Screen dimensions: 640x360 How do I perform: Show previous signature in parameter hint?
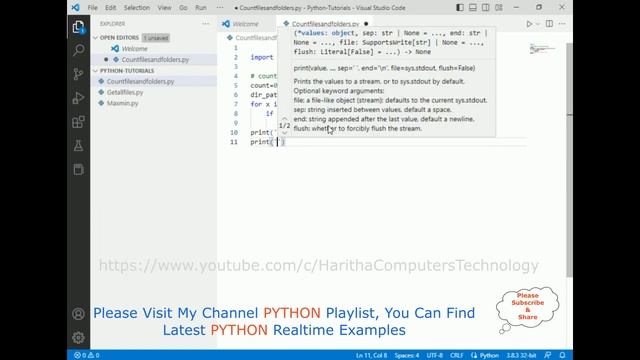point(284,118)
